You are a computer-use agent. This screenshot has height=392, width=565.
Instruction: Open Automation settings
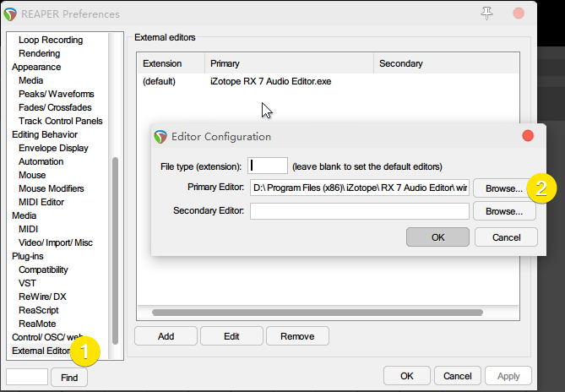tap(41, 161)
